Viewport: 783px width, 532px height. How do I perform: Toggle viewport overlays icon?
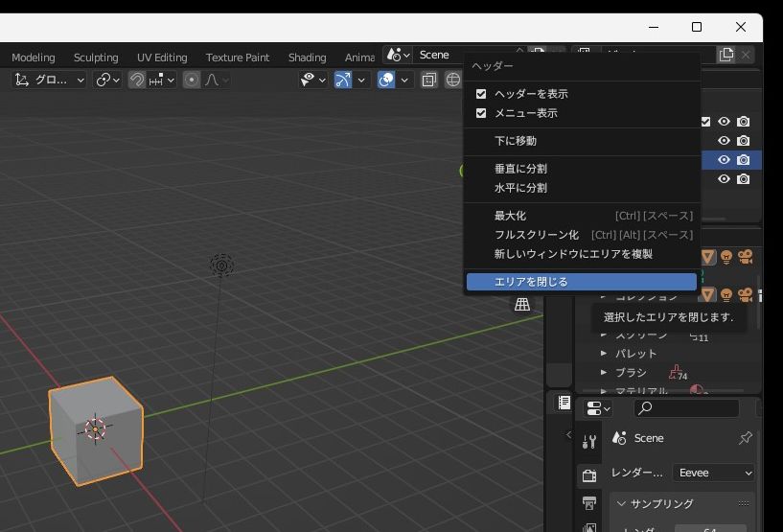386,80
